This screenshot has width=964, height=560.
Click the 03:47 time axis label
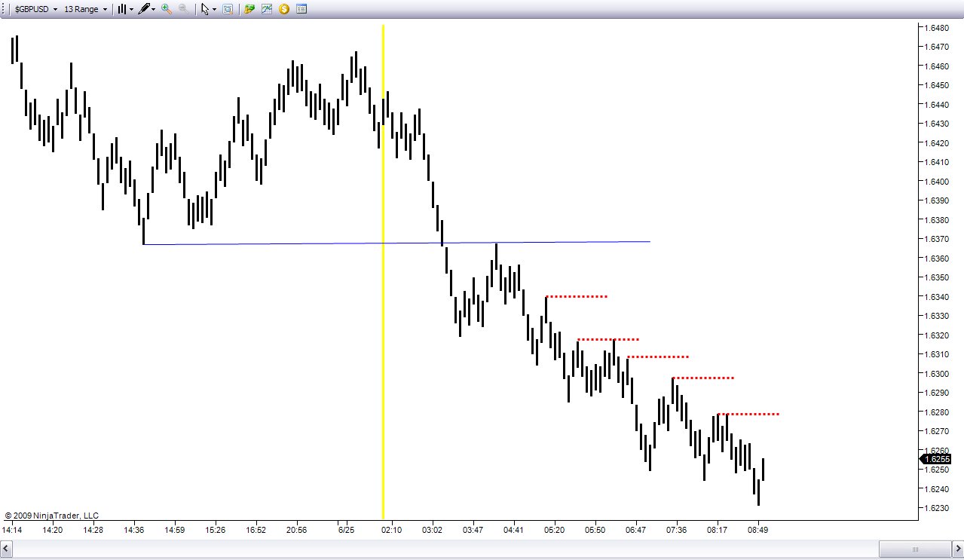pyautogui.click(x=473, y=531)
